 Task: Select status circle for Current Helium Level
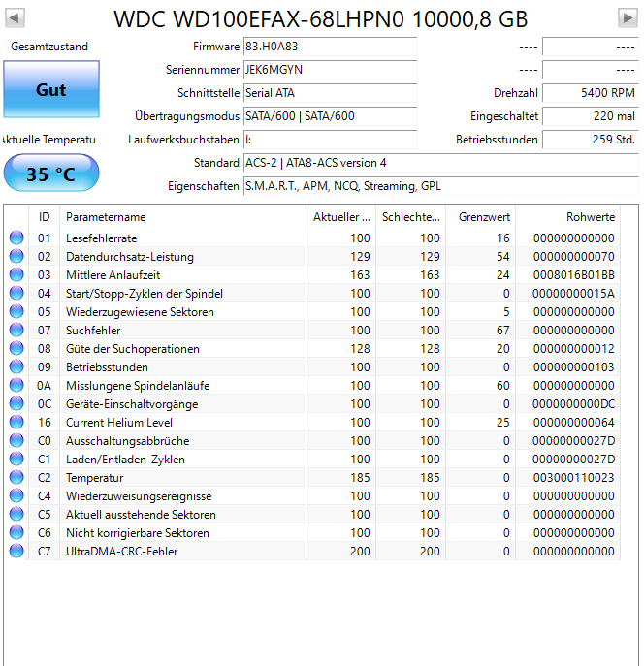tap(16, 422)
